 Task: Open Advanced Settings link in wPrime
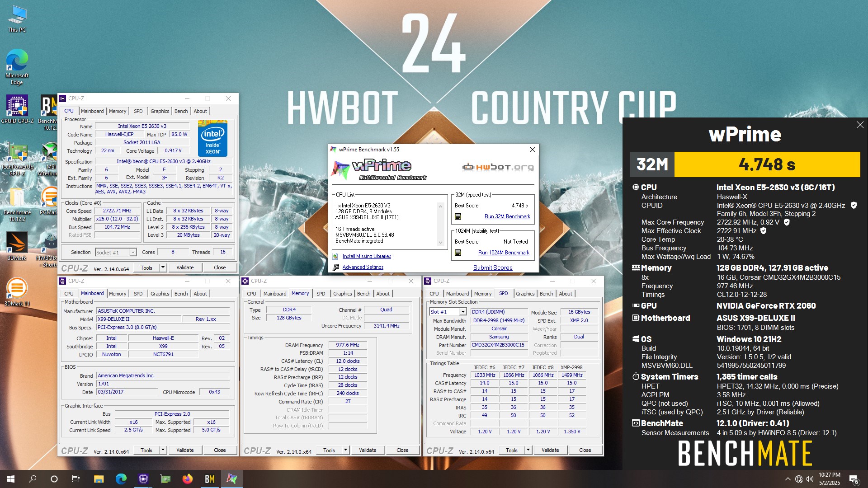tap(363, 267)
